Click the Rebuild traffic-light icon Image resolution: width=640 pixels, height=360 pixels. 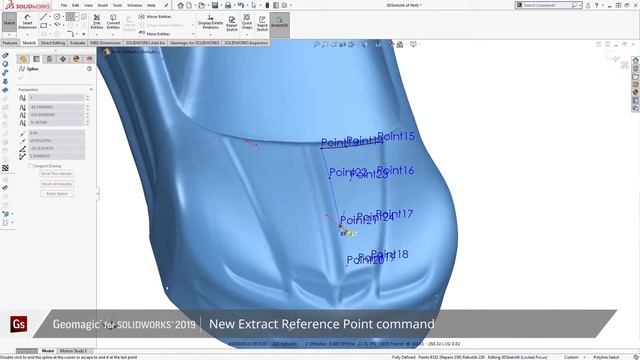pos(267,5)
